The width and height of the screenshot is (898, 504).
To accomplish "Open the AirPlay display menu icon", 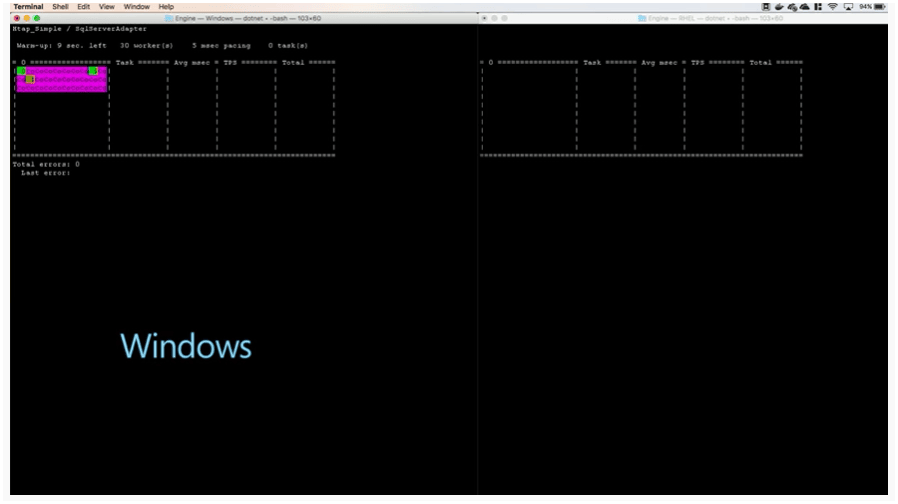I will (848, 7).
